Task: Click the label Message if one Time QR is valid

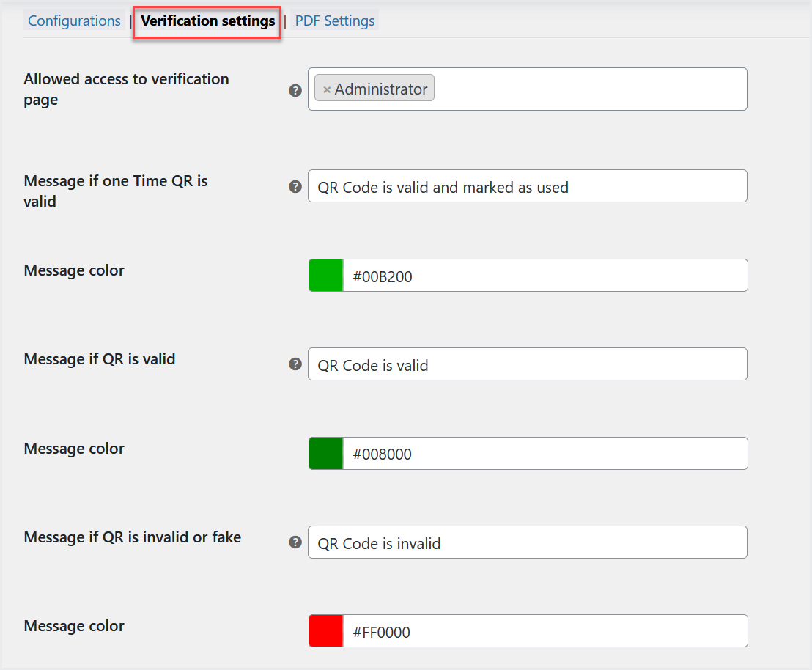Action: pyautogui.click(x=116, y=191)
